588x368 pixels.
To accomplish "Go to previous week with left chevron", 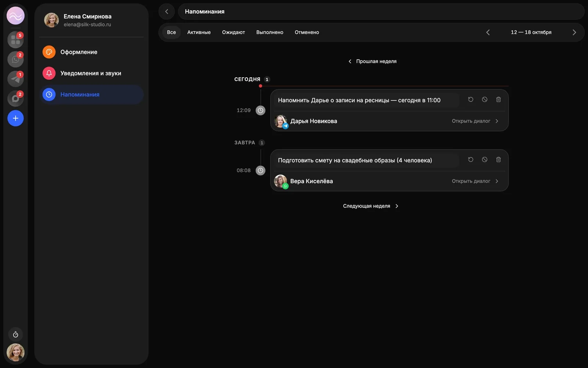I will (488, 32).
